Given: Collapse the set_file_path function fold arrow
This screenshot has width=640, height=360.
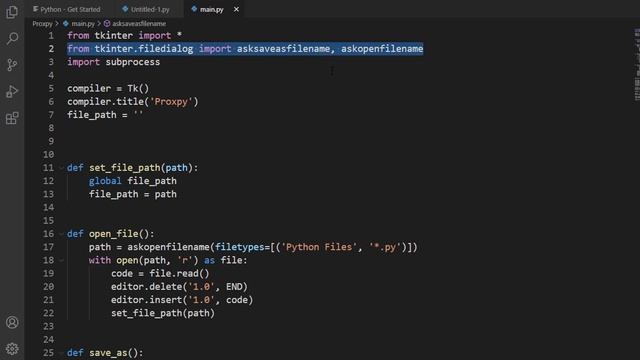Looking at the screenshot, I should coord(62,168).
